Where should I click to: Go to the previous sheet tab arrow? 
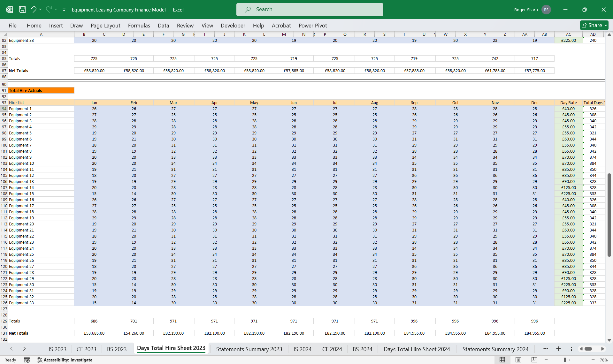point(11,349)
